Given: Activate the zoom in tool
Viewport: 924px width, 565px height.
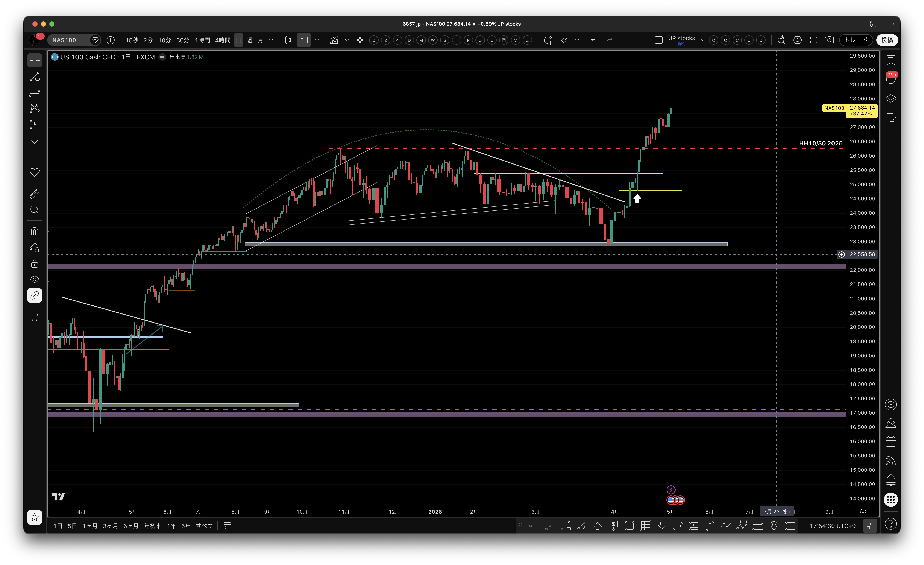Looking at the screenshot, I should [35, 210].
